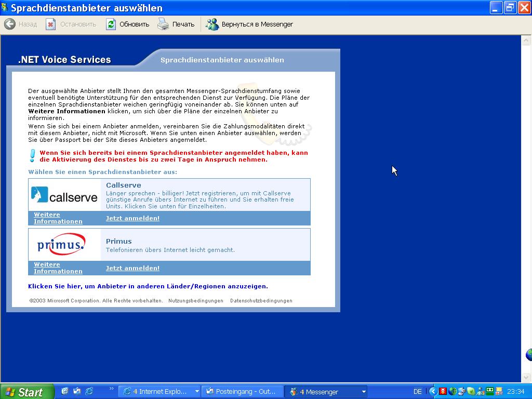Switch to Posteingang - Outlook taskbar button
Image resolution: width=532 pixels, height=399 pixels.
[242, 392]
